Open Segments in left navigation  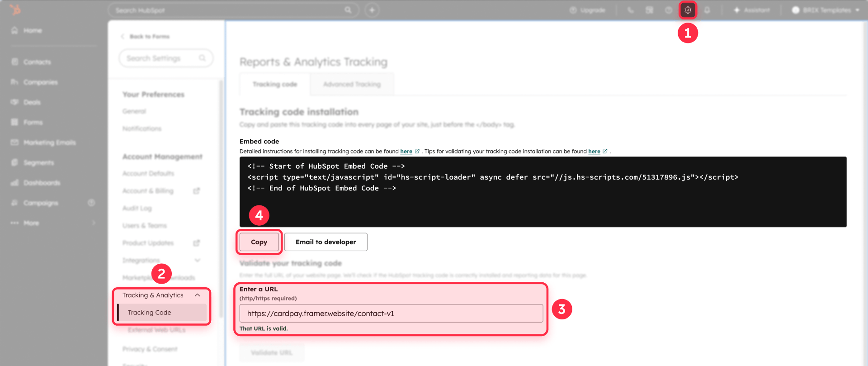click(33, 162)
